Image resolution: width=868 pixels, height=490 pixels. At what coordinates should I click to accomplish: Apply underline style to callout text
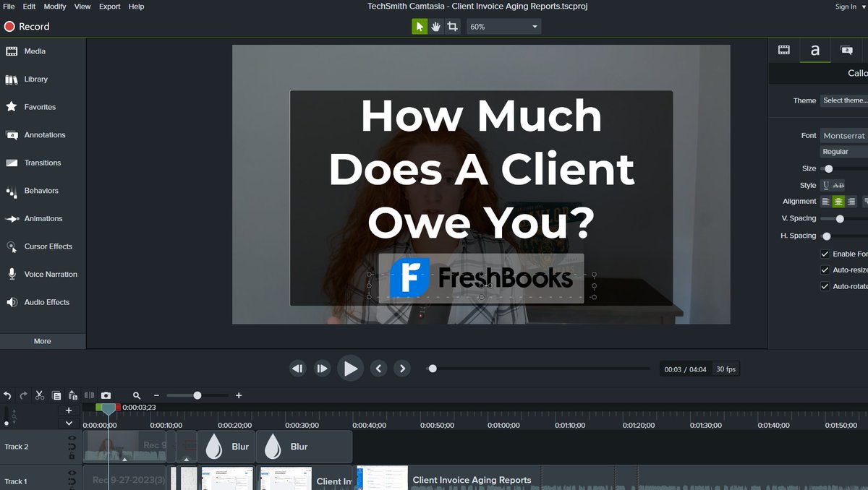coord(826,186)
